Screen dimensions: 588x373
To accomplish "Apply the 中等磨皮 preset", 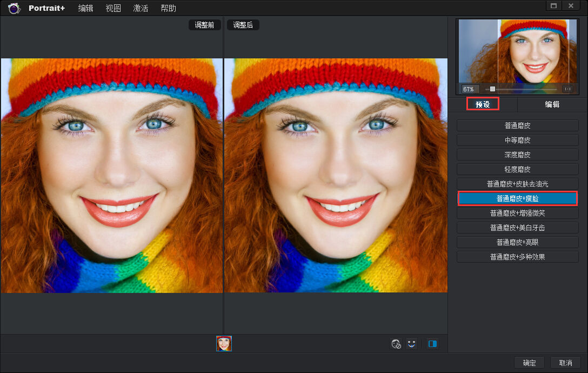I will [x=518, y=140].
